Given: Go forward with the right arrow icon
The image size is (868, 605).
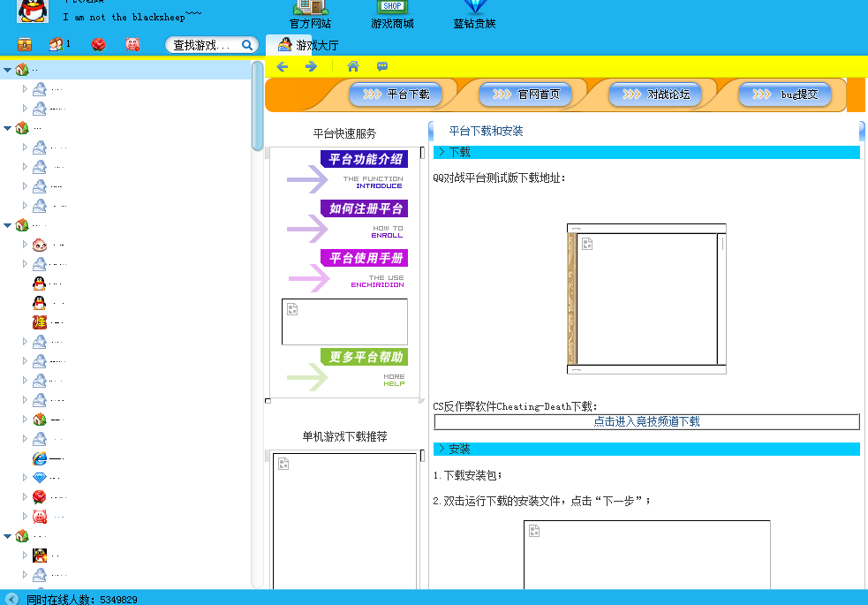Looking at the screenshot, I should point(311,67).
